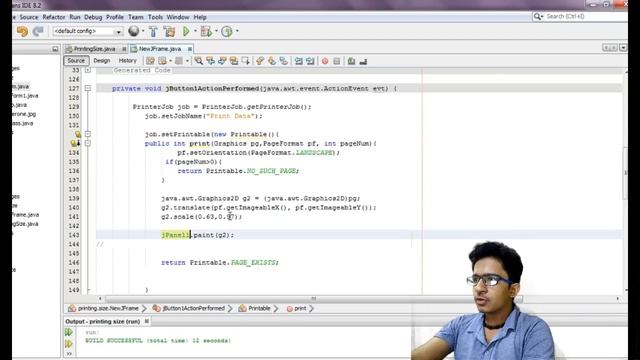Screen dimensions: 640x360
Task: Select the NewJFrame.java tab
Action: [160, 49]
